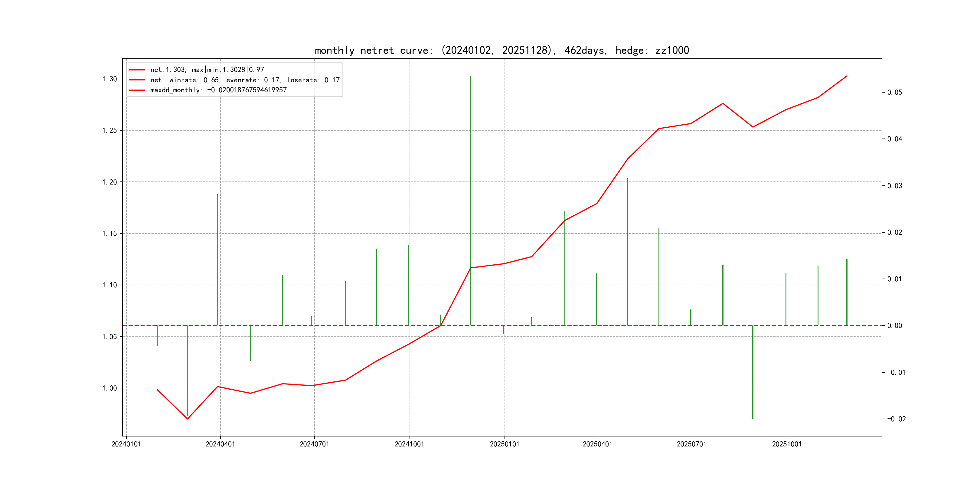The height and width of the screenshot is (490, 980).
Task: Click the 20240701 x-axis label
Action: 314,444
